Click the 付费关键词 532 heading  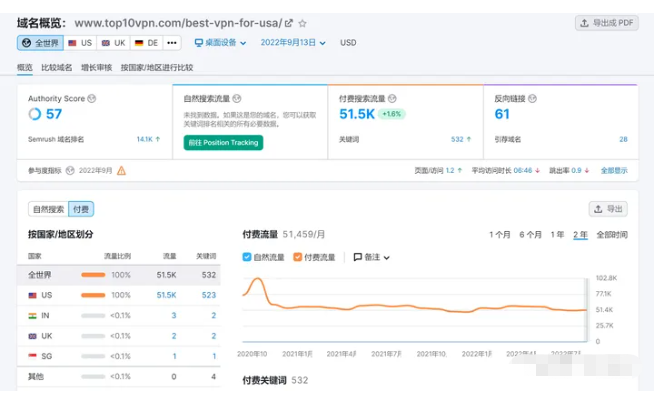(275, 381)
